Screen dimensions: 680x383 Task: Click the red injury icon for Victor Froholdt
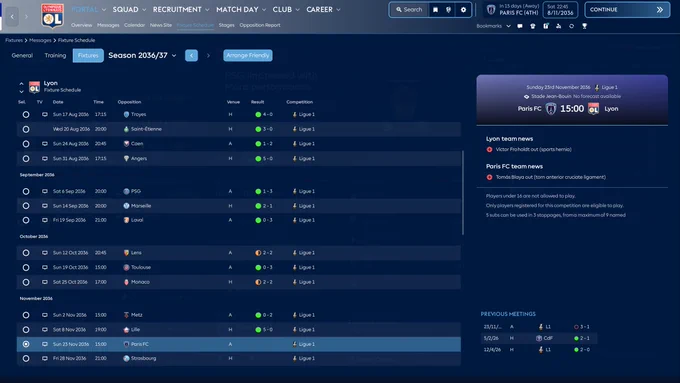click(x=489, y=150)
